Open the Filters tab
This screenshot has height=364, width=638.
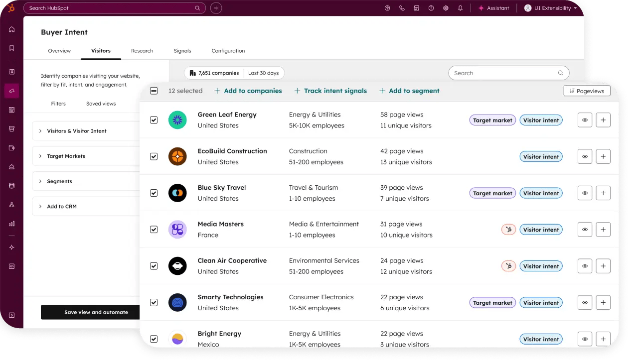(58, 104)
